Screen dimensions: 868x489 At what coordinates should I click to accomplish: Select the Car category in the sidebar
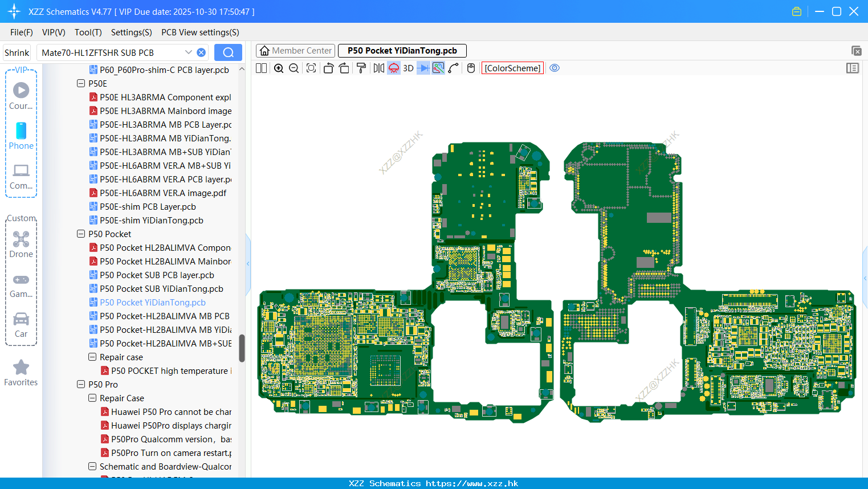coord(21,325)
